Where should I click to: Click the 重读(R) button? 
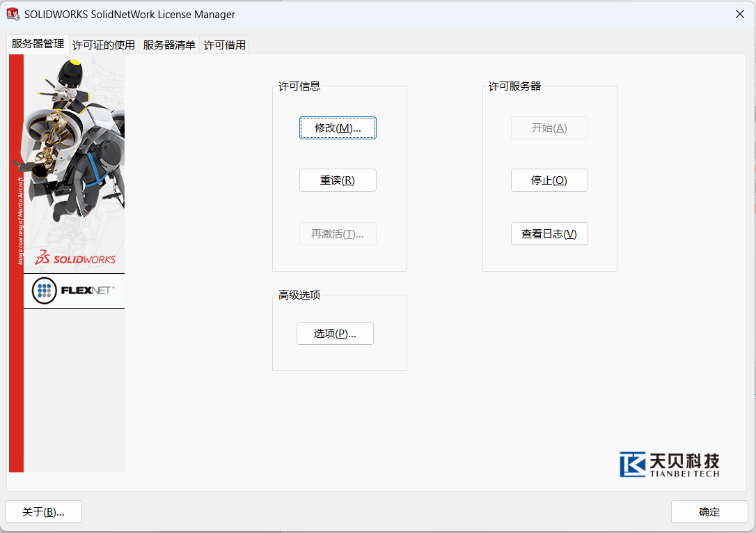pyautogui.click(x=338, y=180)
